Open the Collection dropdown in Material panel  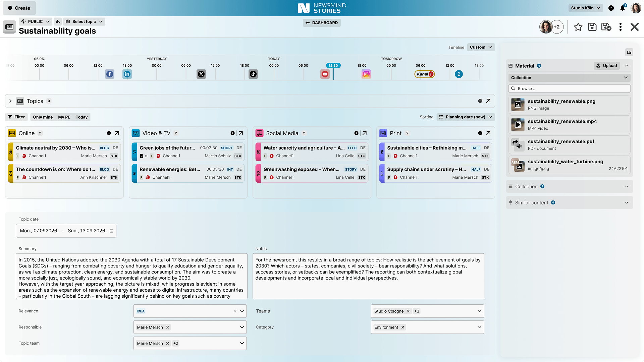tap(569, 78)
